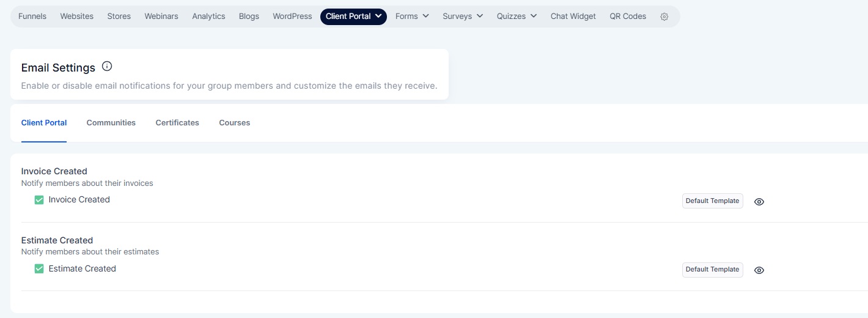Screen dimensions: 868x318
Task: Uncheck the Invoice Created checkbox
Action: (39, 200)
